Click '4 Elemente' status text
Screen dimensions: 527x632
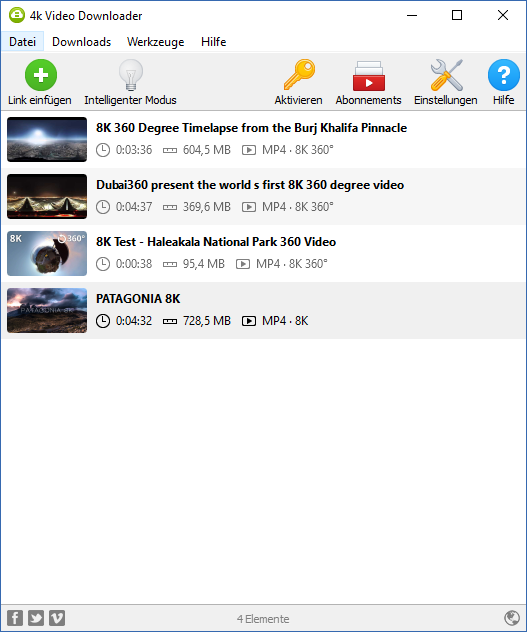[263, 619]
